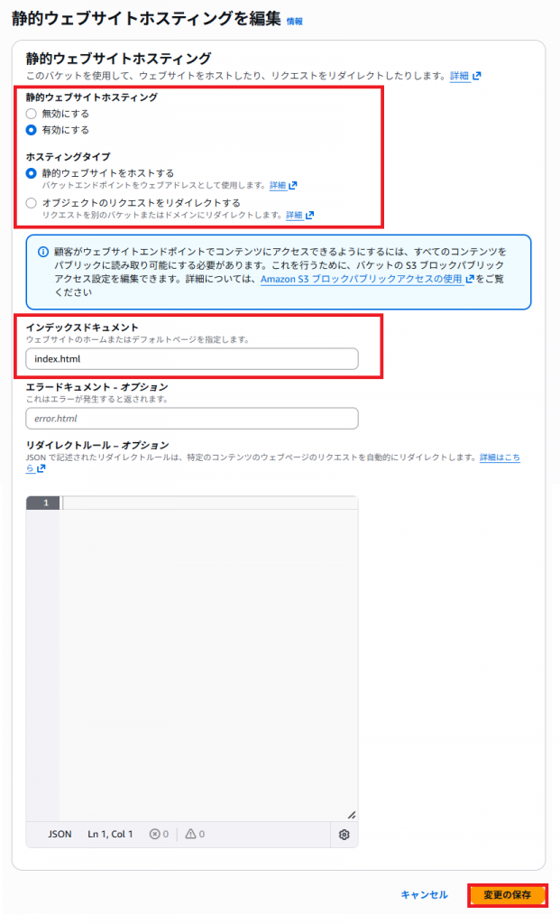Viewport: 560px width, 924px height.
Task: Open the code editor settings gear
Action: click(x=344, y=835)
